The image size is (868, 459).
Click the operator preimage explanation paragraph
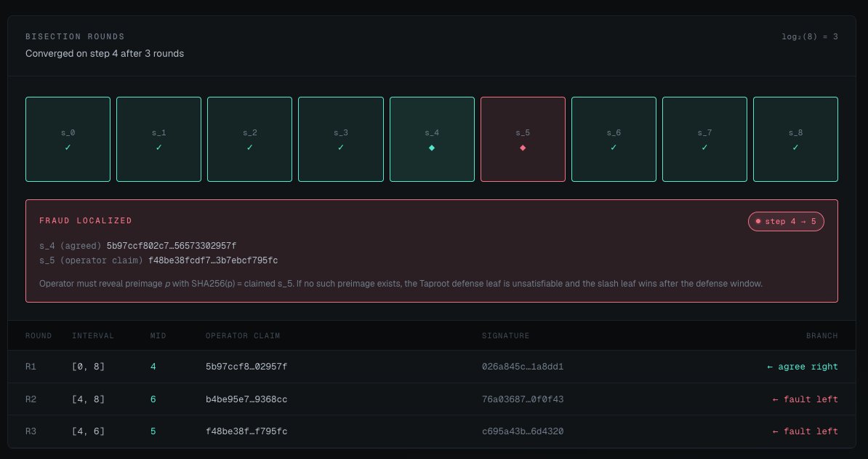tap(401, 284)
